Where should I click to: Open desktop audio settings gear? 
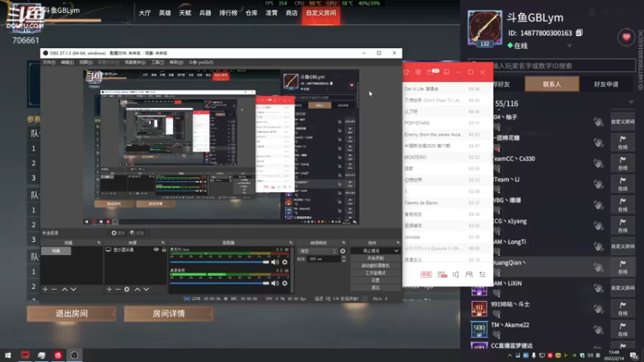tap(285, 283)
